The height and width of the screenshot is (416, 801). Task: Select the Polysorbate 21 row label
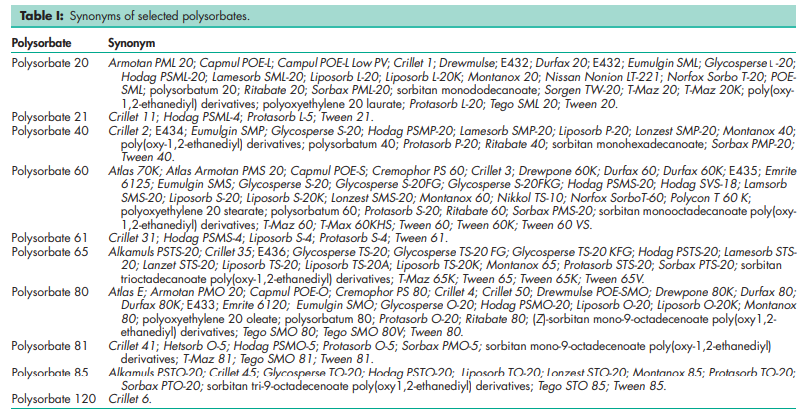click(x=47, y=117)
